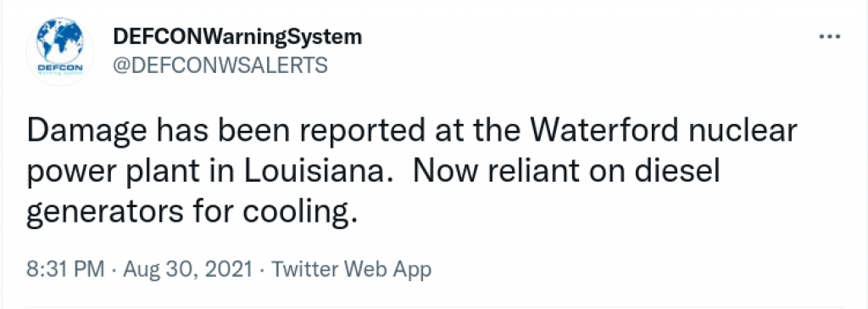The image size is (868, 309).
Task: Open the DEFCON globe profile avatar
Action: (x=59, y=50)
